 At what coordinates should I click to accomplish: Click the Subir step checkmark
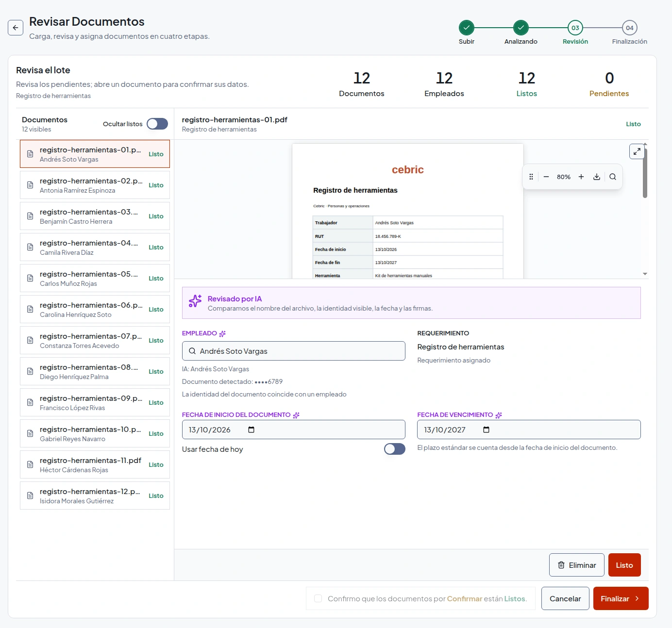[466, 28]
